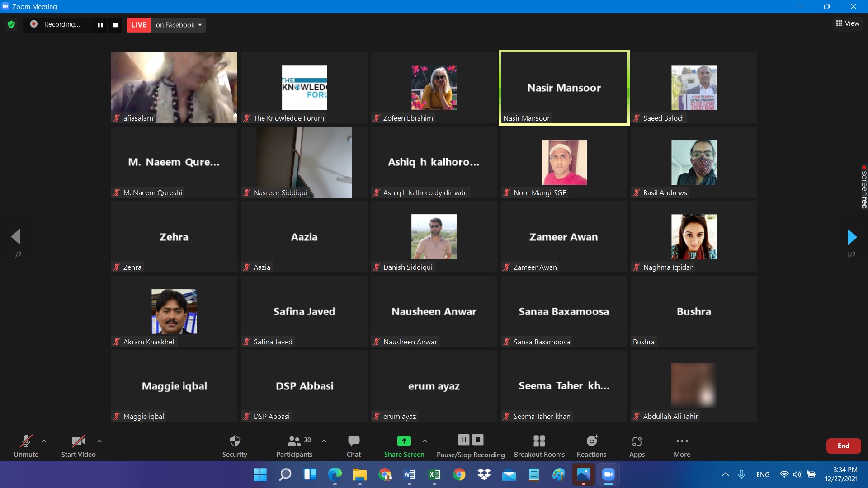Open the View layout menu
868x488 pixels.
pyautogui.click(x=848, y=23)
